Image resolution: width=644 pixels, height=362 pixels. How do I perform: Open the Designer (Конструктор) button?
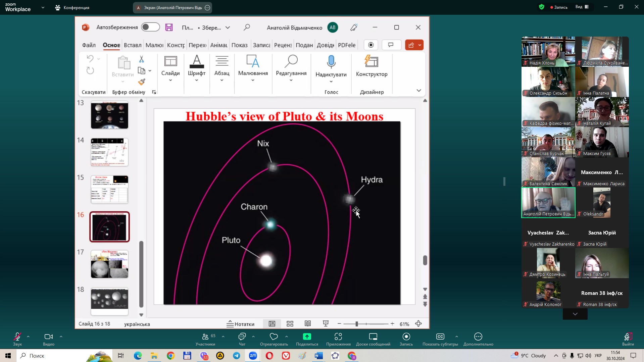[371, 66]
